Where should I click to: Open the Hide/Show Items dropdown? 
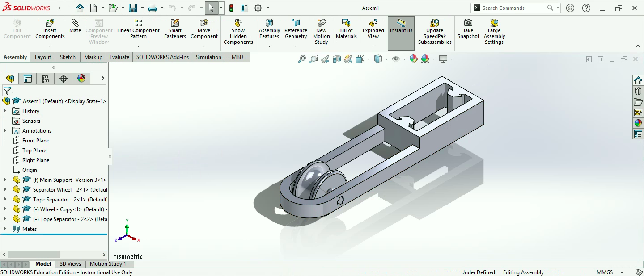click(x=403, y=59)
